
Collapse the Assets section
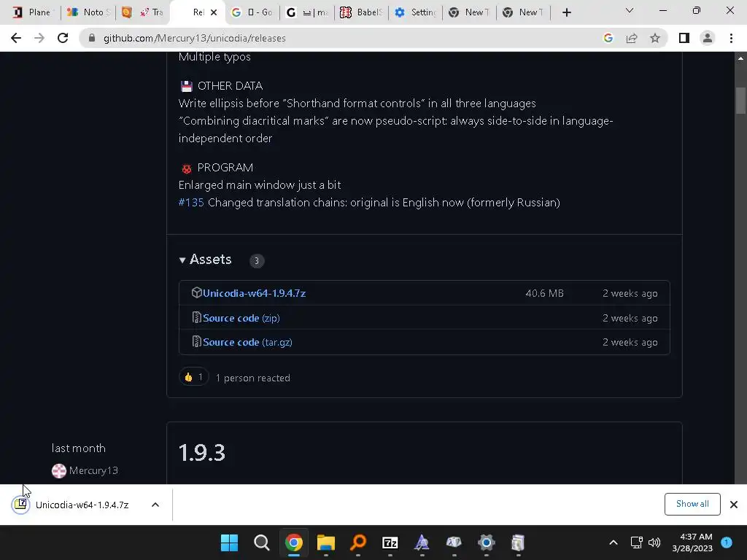(x=205, y=260)
